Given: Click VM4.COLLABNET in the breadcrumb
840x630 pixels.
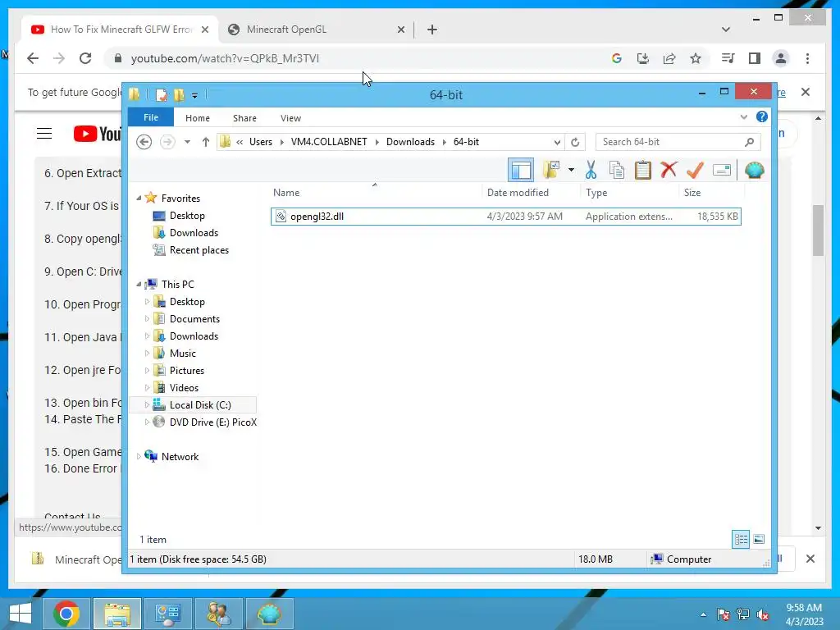Looking at the screenshot, I should coord(329,142).
